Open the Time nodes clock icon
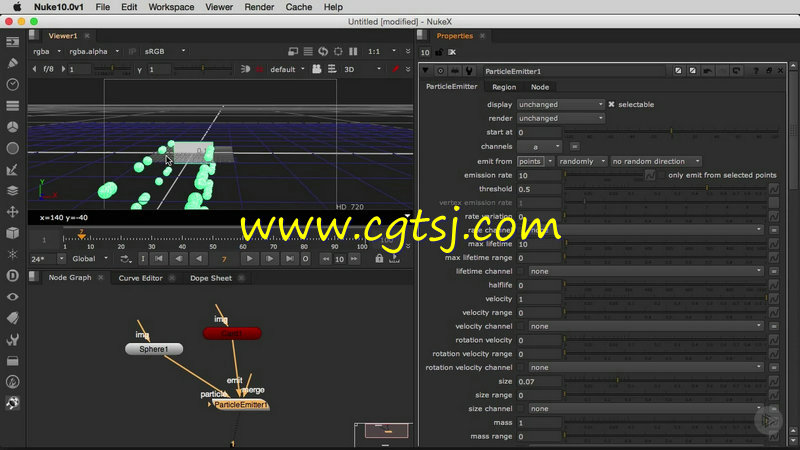Image resolution: width=800 pixels, height=450 pixels. pos(13,84)
